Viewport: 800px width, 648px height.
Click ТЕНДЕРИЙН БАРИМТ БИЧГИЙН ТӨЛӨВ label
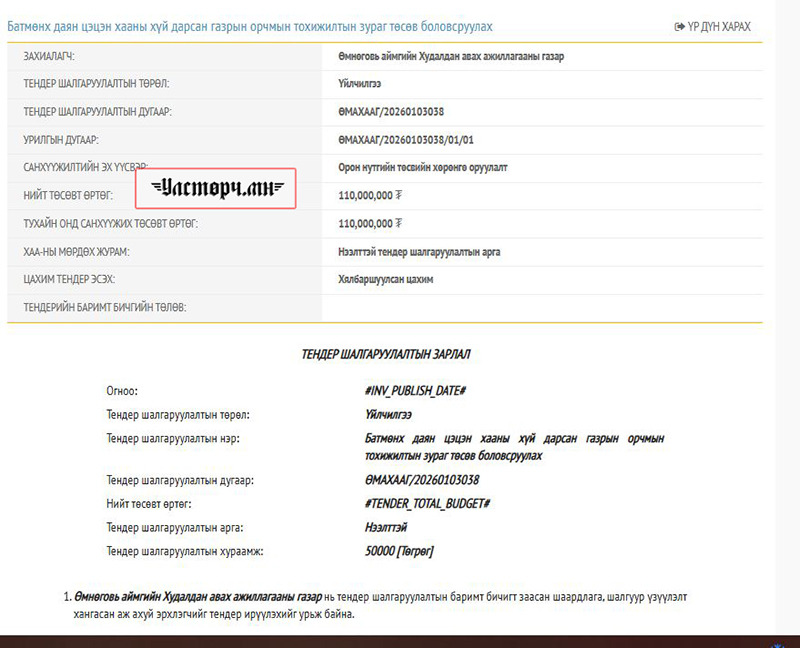tap(105, 308)
